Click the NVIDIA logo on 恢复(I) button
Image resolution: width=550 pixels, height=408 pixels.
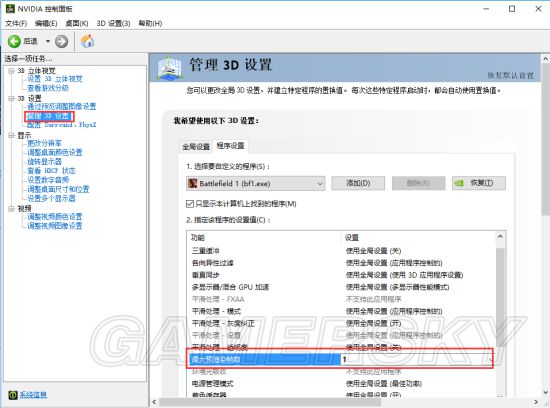click(x=459, y=183)
